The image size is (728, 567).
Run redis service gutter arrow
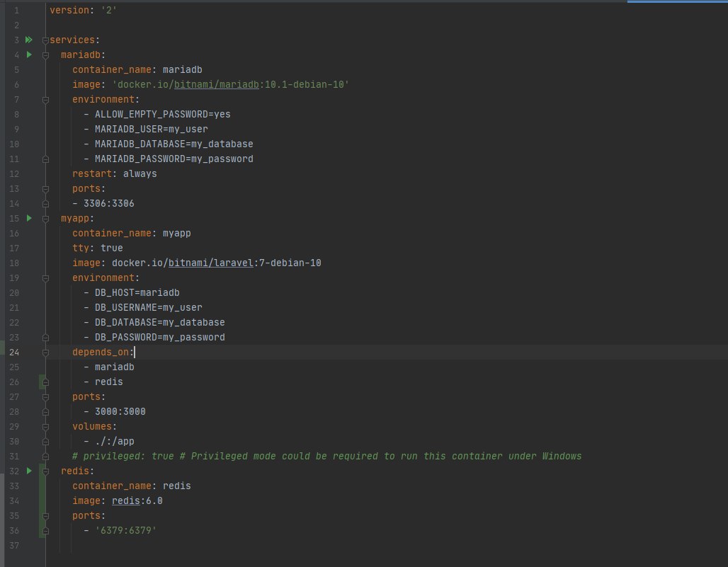(x=29, y=471)
